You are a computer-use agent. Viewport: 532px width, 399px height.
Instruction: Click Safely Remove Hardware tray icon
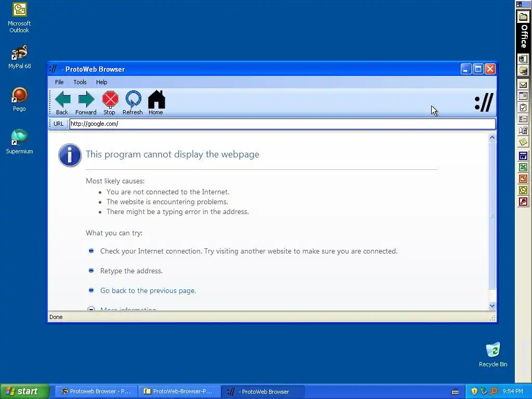[484, 392]
